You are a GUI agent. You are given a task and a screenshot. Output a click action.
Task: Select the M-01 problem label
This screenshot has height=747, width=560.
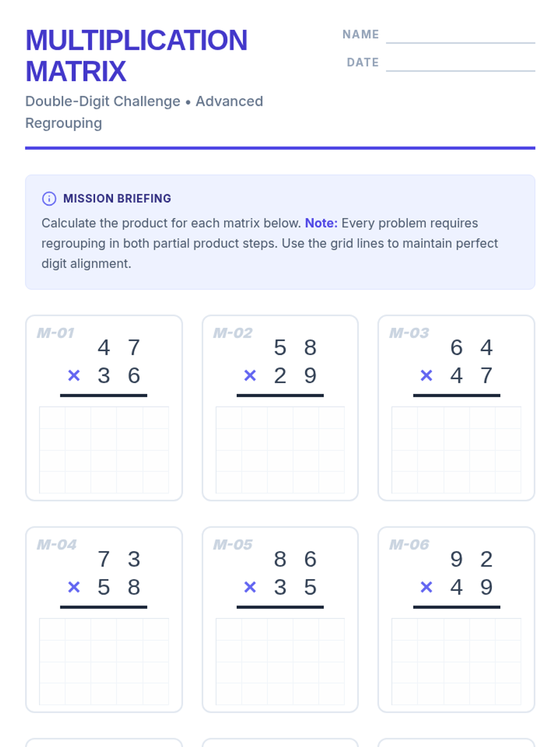(x=56, y=333)
